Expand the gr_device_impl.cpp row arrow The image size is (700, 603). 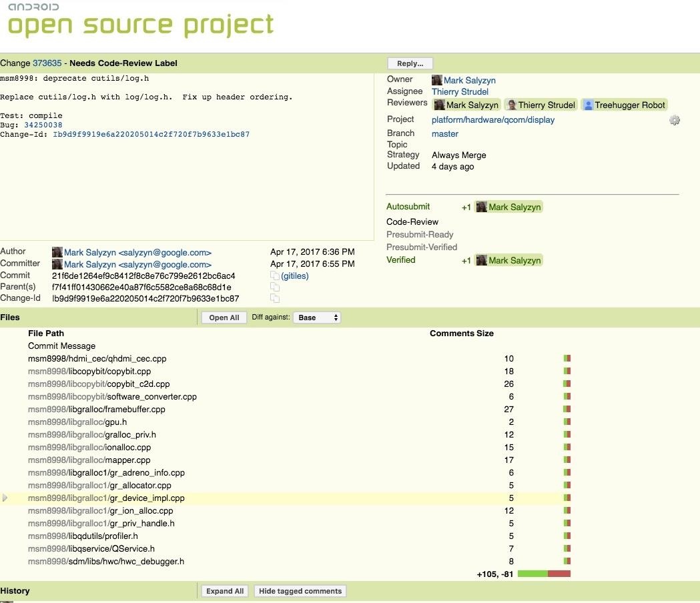pos(5,498)
